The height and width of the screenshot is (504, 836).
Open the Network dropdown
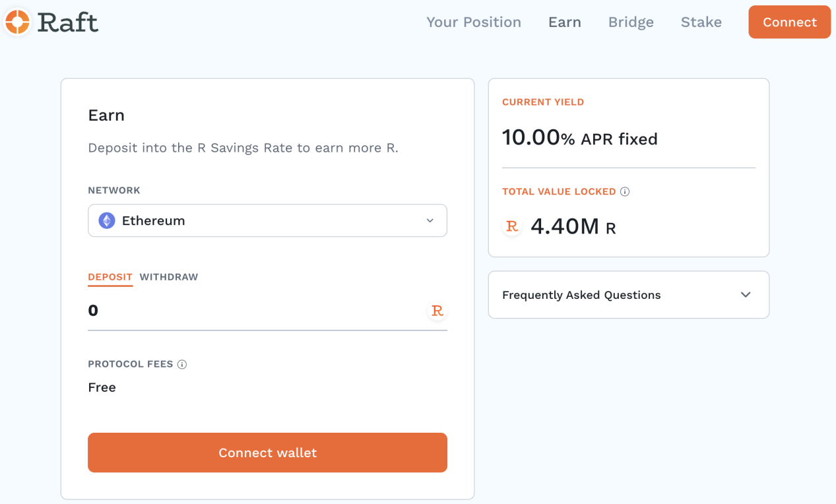pyautogui.click(x=267, y=220)
